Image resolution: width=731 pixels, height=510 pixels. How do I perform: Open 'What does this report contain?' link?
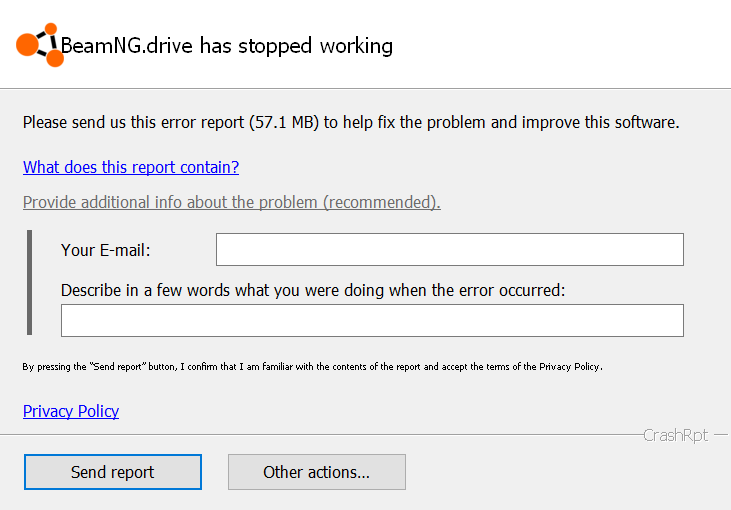pyautogui.click(x=131, y=167)
